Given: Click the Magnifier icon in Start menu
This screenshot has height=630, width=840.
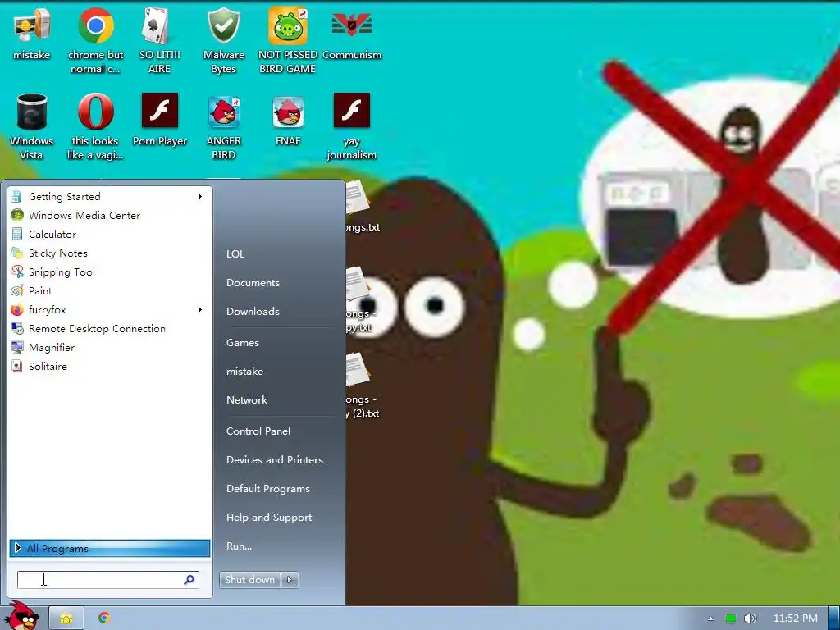Looking at the screenshot, I should (17, 347).
